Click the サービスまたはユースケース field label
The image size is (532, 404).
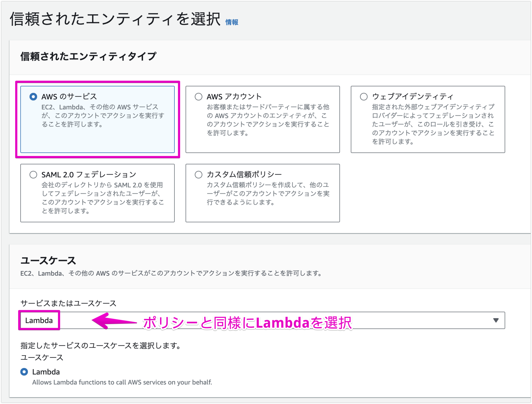coord(68,303)
